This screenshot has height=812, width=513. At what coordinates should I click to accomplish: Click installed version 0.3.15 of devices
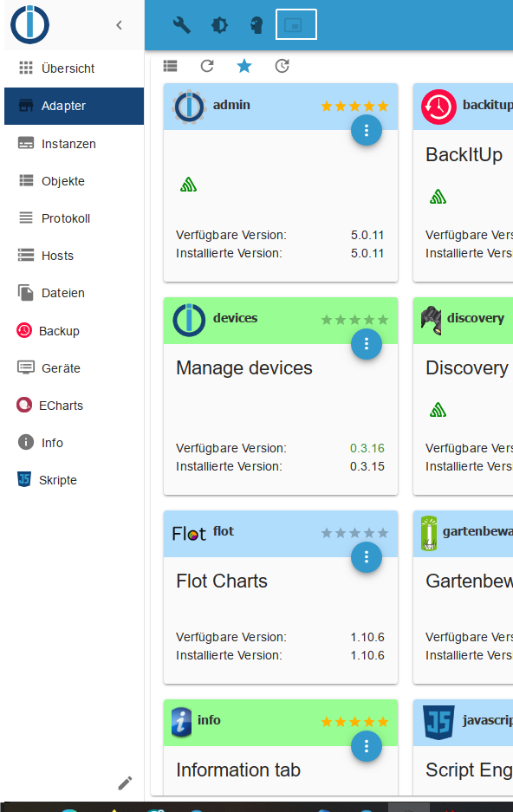367,466
